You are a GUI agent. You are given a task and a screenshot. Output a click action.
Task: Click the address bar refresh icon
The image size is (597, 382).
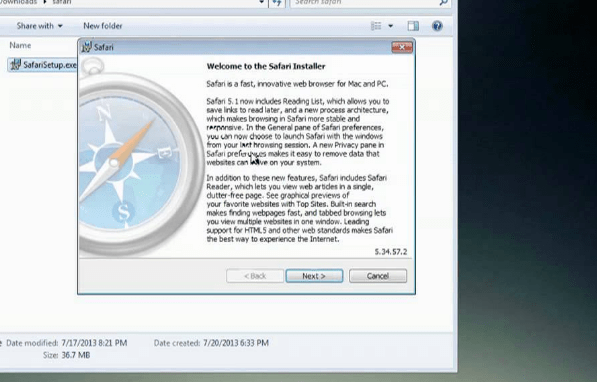(x=277, y=3)
